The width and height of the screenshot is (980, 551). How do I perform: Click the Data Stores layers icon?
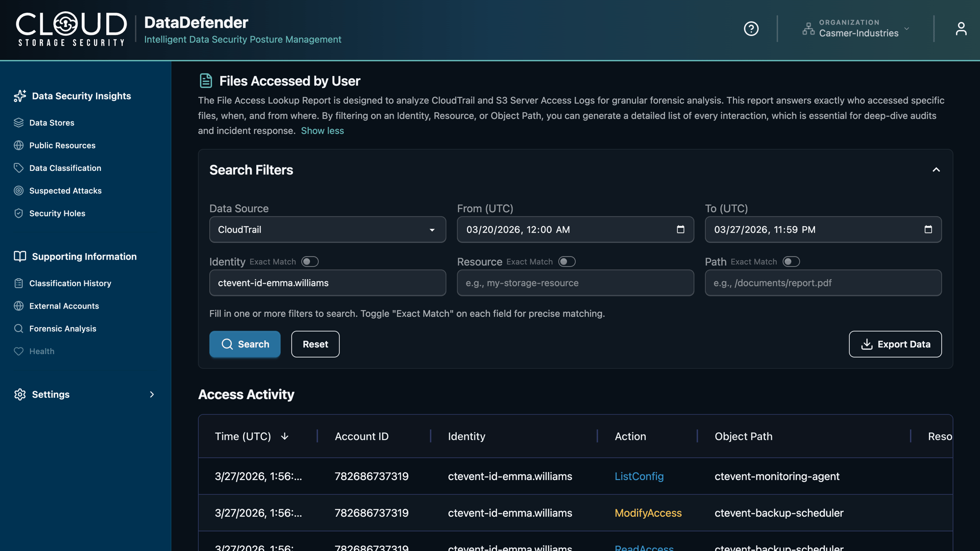(x=19, y=123)
